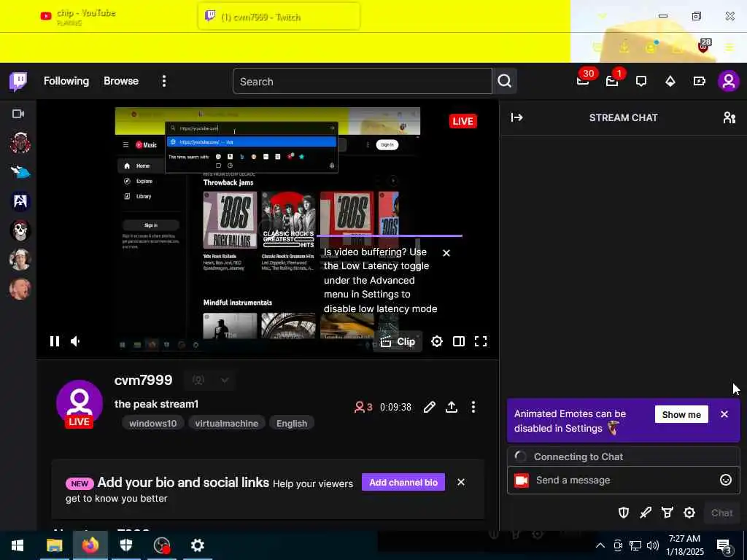Select the virtualmachine tag
Screen dimensions: 747x560
click(x=227, y=424)
